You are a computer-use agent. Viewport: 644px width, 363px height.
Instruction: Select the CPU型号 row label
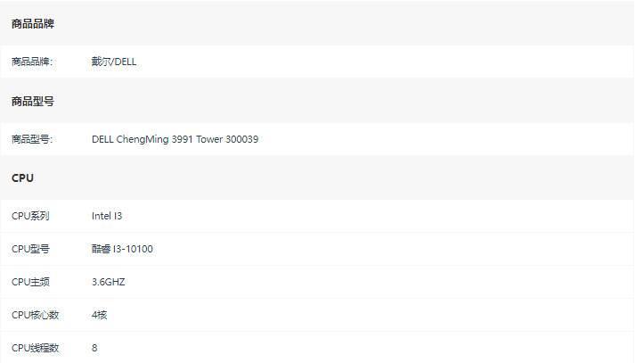(30, 249)
